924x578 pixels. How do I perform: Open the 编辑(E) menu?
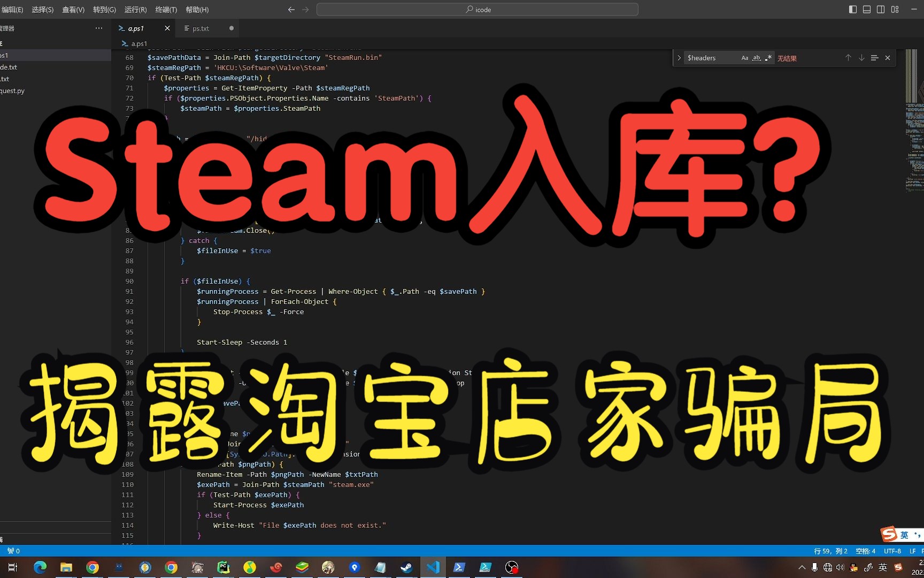[x=12, y=10]
